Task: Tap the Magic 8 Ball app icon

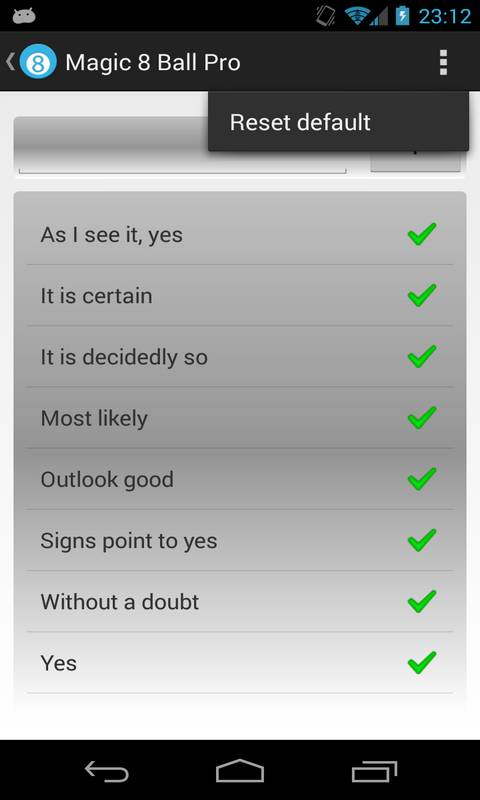Action: [38, 62]
